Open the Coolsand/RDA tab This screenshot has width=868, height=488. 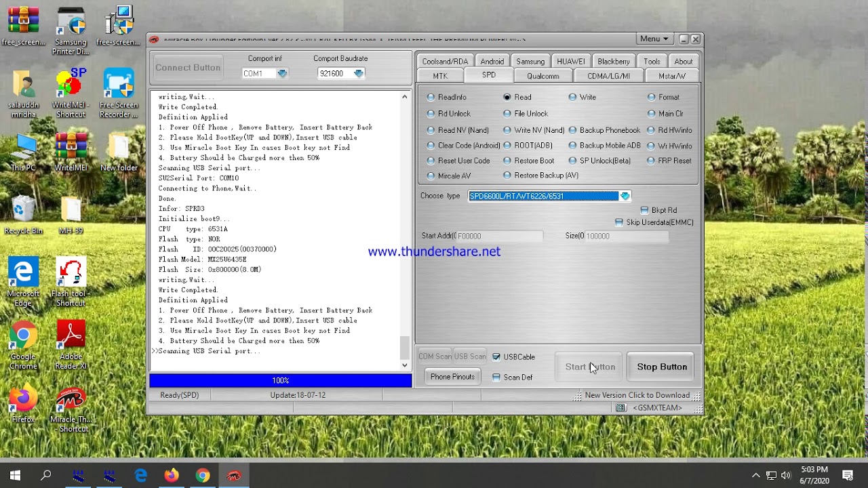[x=445, y=62]
